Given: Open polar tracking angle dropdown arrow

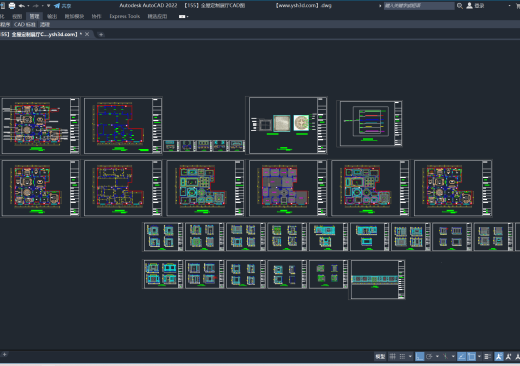Looking at the screenshot, I should click(x=437, y=357).
